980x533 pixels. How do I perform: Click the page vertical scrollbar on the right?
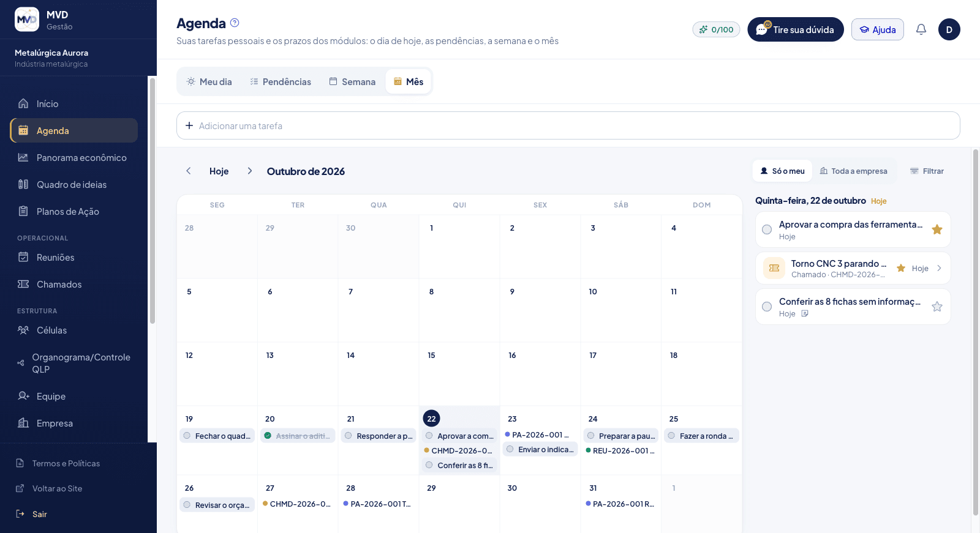976,332
